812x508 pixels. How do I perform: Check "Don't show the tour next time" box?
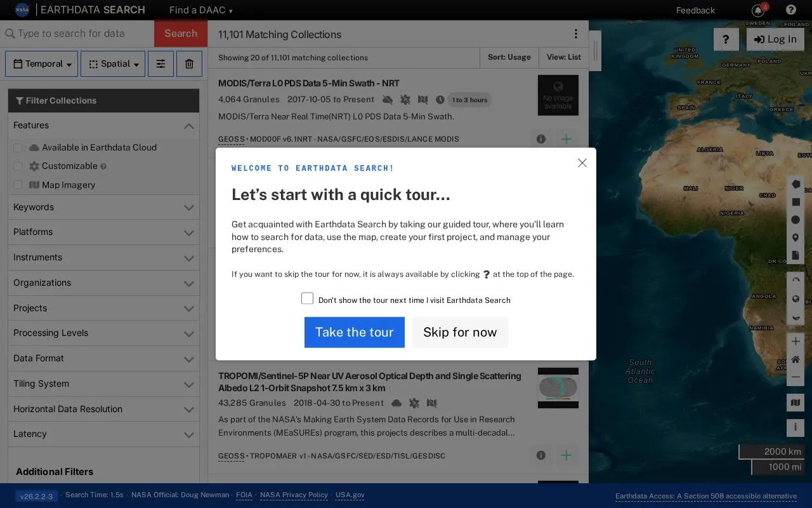click(x=308, y=298)
